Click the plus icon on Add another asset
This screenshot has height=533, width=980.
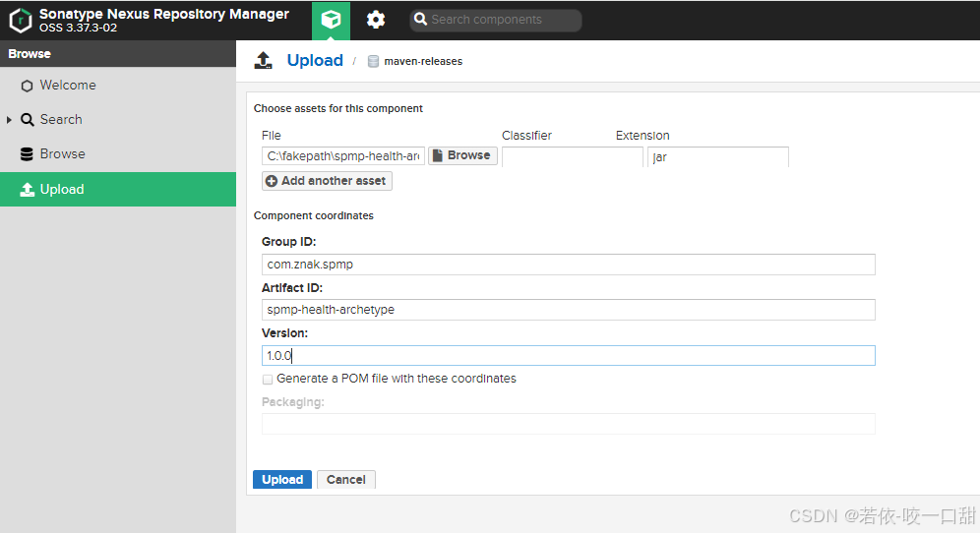click(x=272, y=181)
